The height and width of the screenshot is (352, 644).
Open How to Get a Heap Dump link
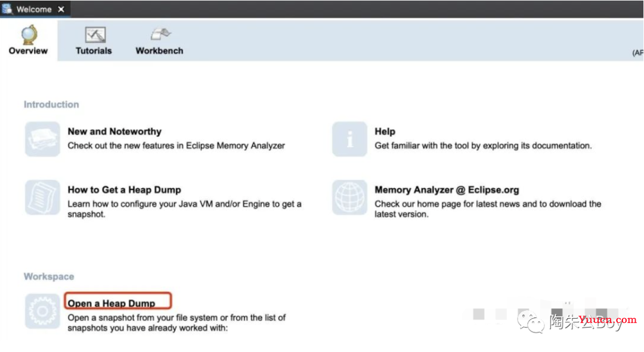[x=125, y=190]
